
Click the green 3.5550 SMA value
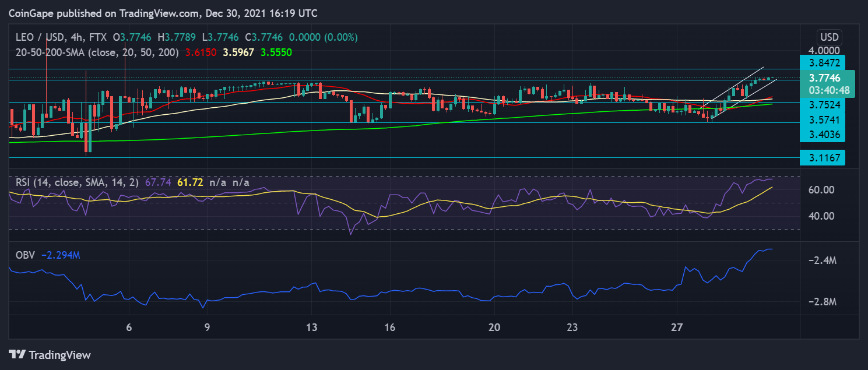pos(276,52)
